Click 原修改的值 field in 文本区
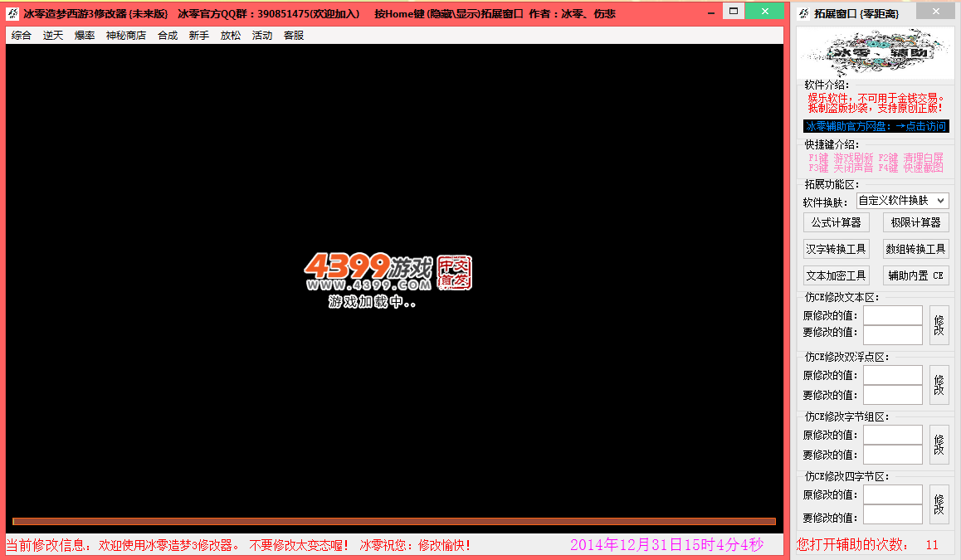 pyautogui.click(x=893, y=315)
